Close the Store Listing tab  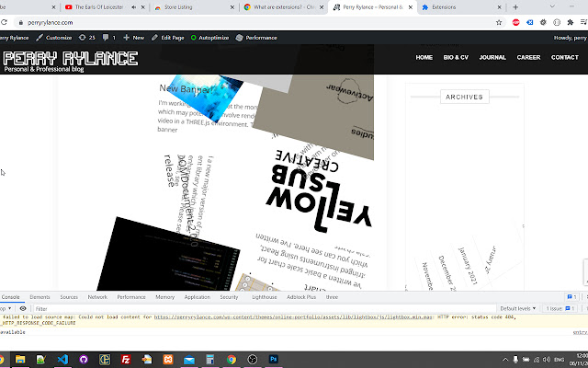coord(232,7)
